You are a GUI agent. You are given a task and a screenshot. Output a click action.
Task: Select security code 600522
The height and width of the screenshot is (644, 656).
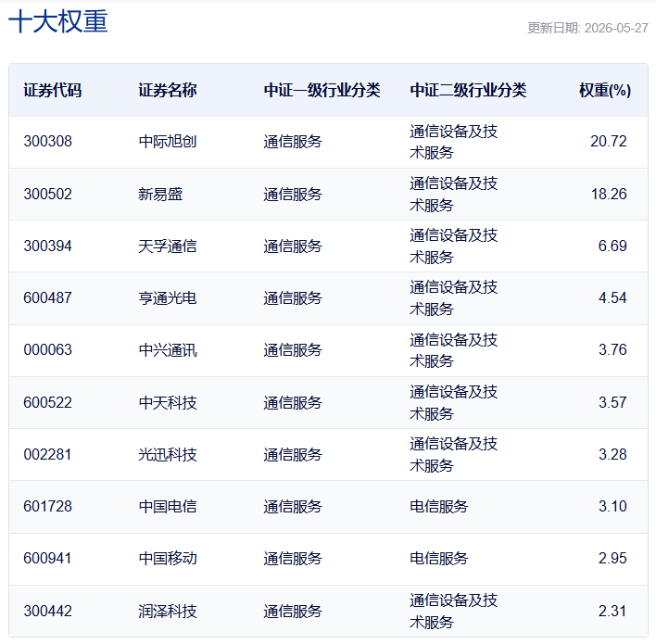[x=47, y=402]
